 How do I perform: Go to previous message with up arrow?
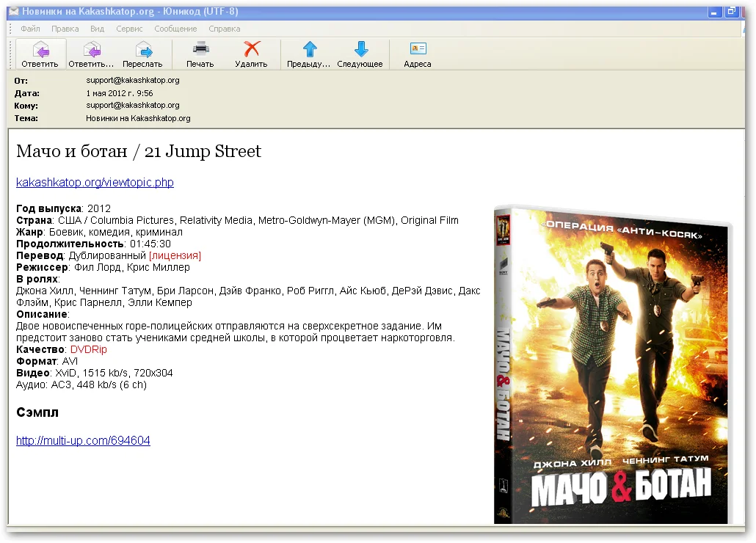[x=310, y=49]
